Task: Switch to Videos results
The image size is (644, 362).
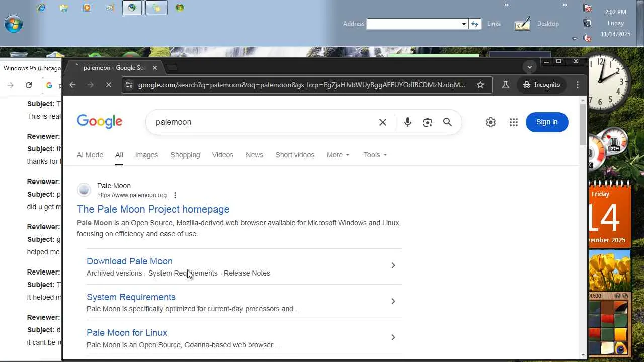Action: coord(223,155)
